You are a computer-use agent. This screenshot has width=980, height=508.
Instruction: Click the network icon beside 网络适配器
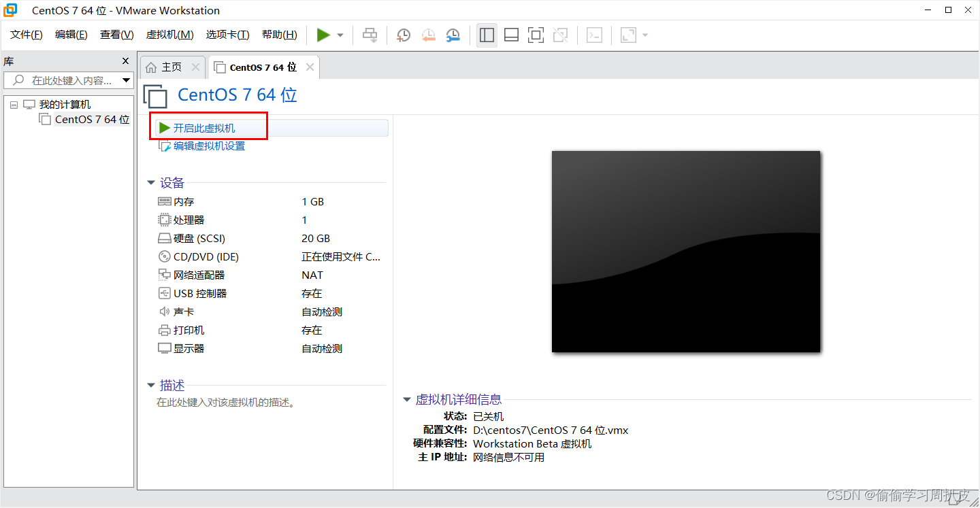(x=164, y=275)
